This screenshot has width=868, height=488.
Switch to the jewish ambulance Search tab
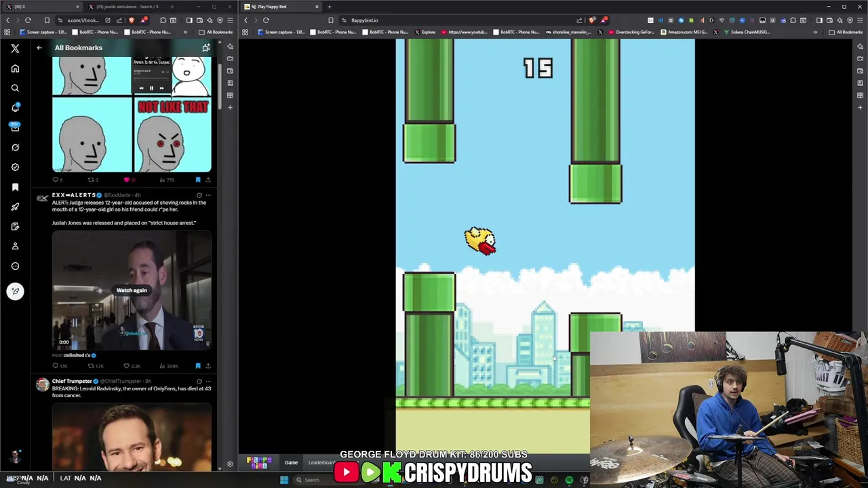122,7
